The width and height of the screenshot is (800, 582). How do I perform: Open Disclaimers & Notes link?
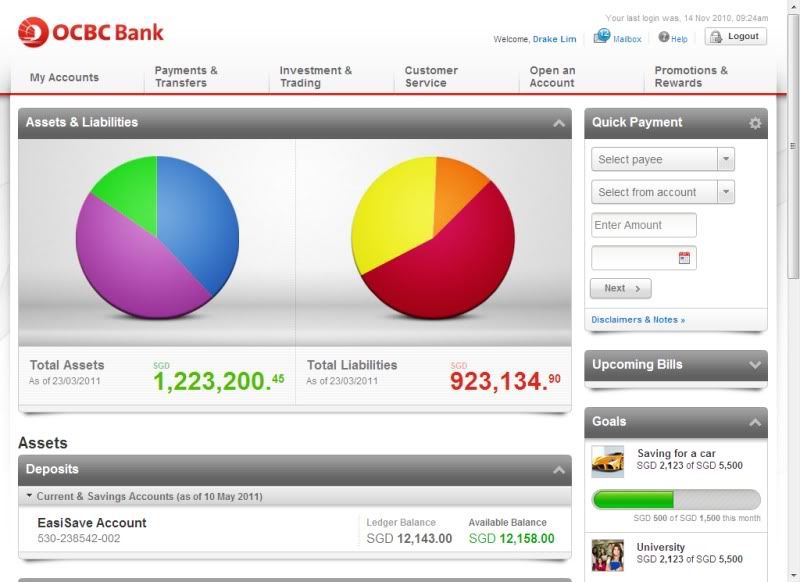pyautogui.click(x=638, y=320)
